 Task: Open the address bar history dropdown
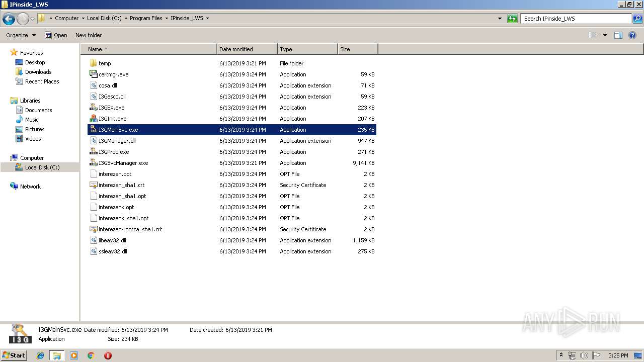point(500,19)
